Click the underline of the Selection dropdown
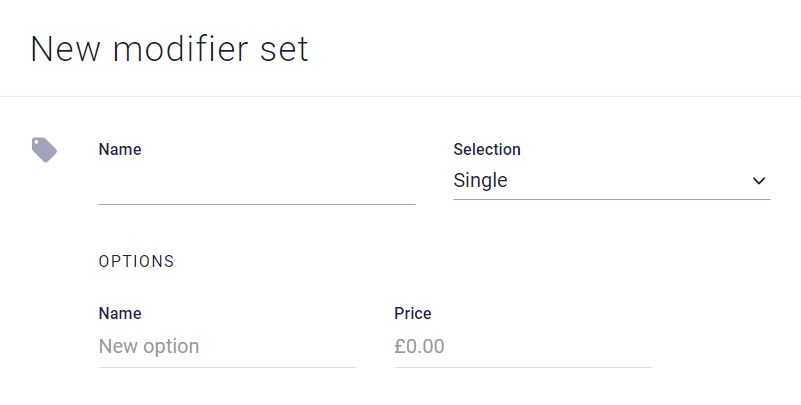 (x=611, y=199)
